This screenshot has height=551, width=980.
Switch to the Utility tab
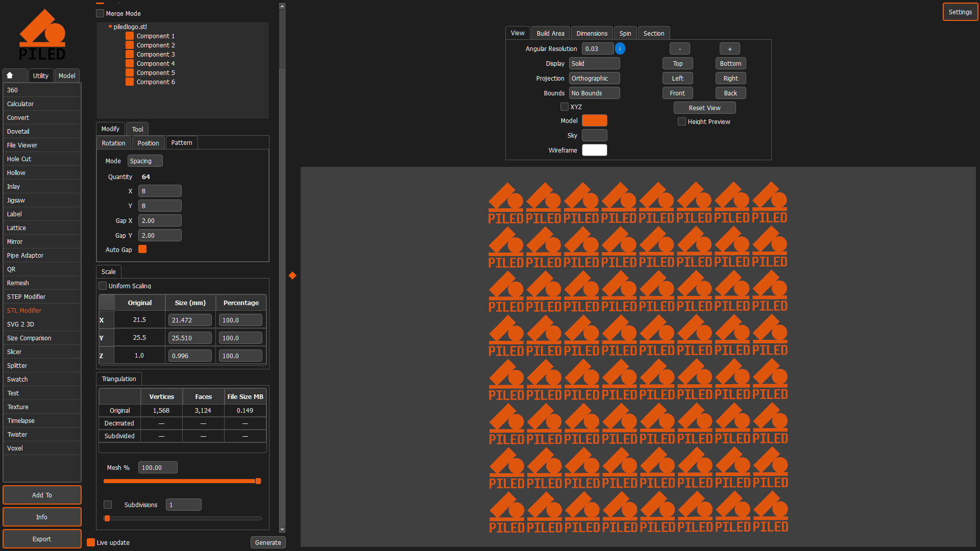click(x=41, y=76)
